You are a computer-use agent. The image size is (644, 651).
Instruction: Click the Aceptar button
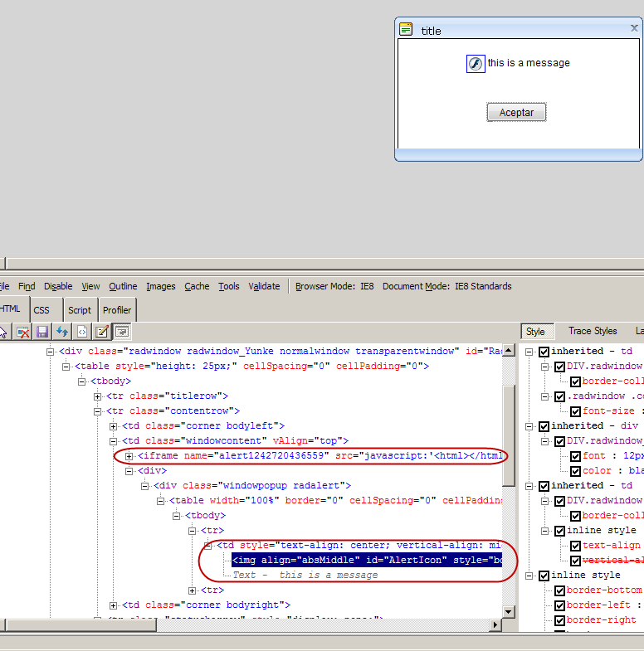pyautogui.click(x=516, y=112)
